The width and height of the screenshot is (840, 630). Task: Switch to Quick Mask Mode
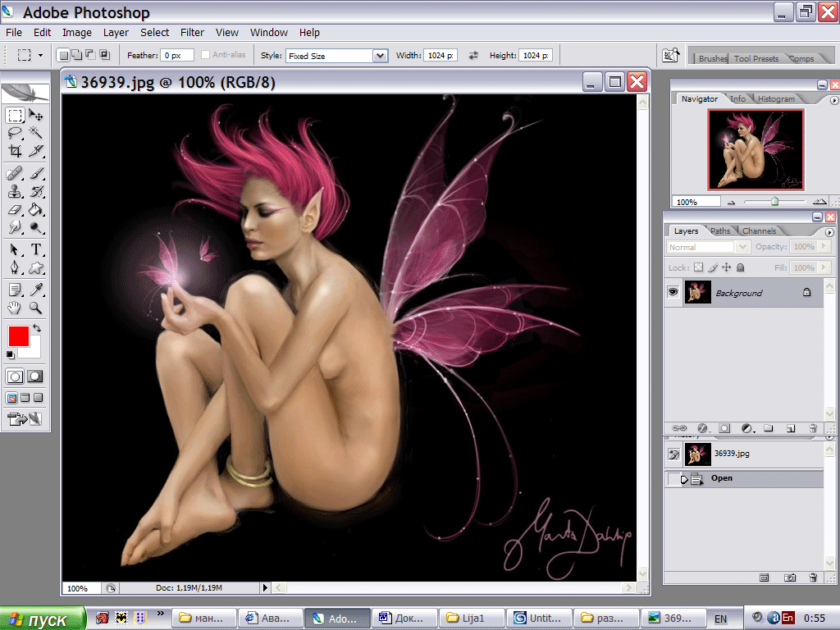(35, 377)
